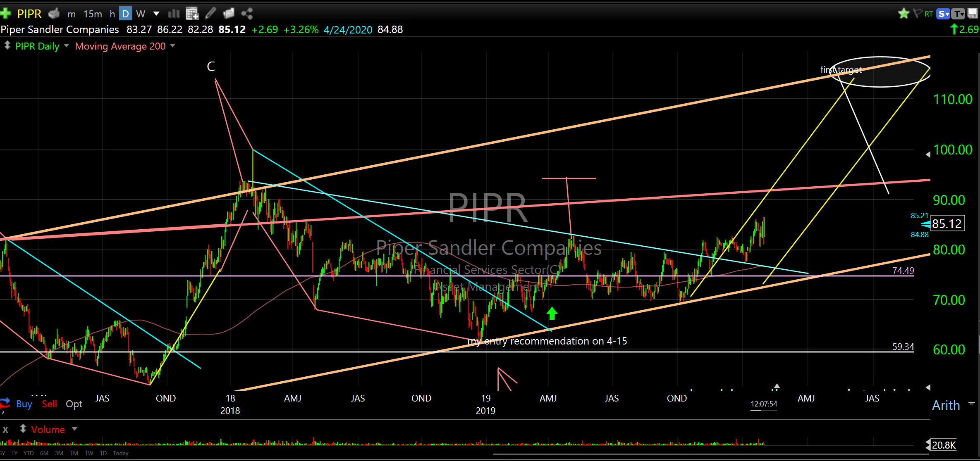Viewport: 980px width, 461px height.
Task: Open the bar chart type icon
Action: 174,14
